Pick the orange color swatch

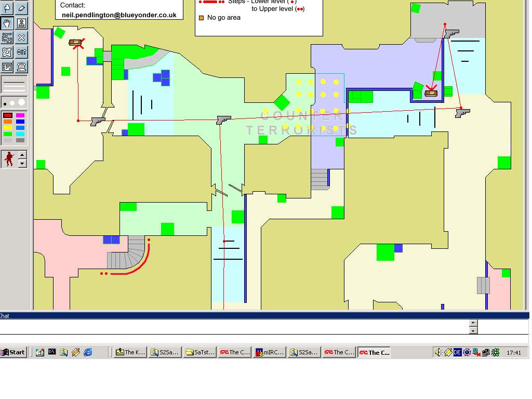8,122
